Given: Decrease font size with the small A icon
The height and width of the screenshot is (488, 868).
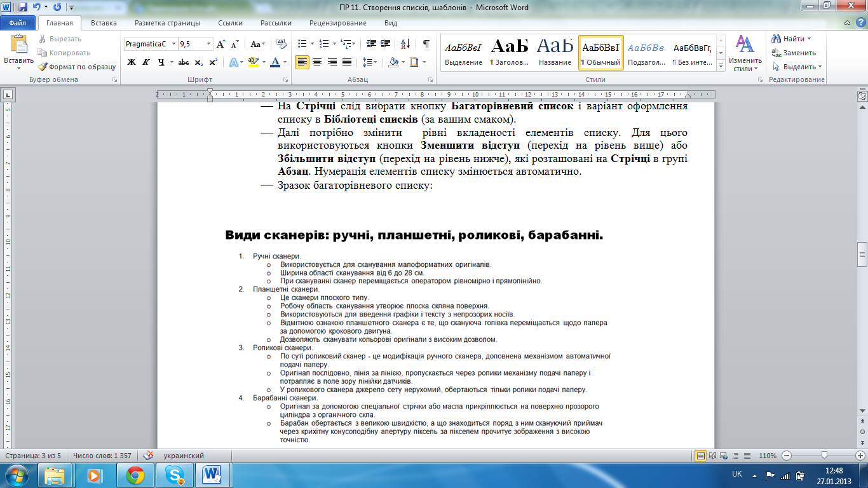Looking at the screenshot, I should [234, 44].
